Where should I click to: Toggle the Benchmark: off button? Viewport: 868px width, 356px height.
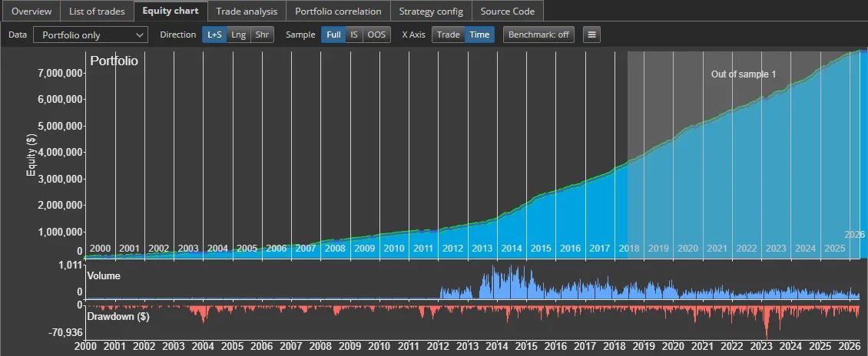538,35
